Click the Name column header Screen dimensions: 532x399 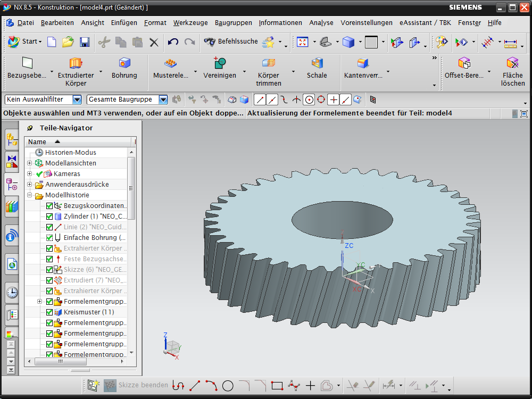pyautogui.click(x=37, y=142)
